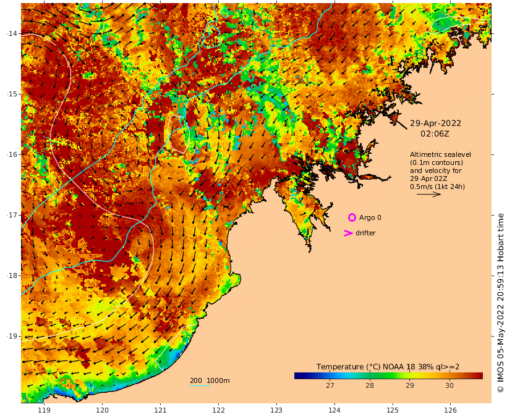Click the magenta Argo circle legend marker
The image size is (507, 420).
tap(352, 217)
